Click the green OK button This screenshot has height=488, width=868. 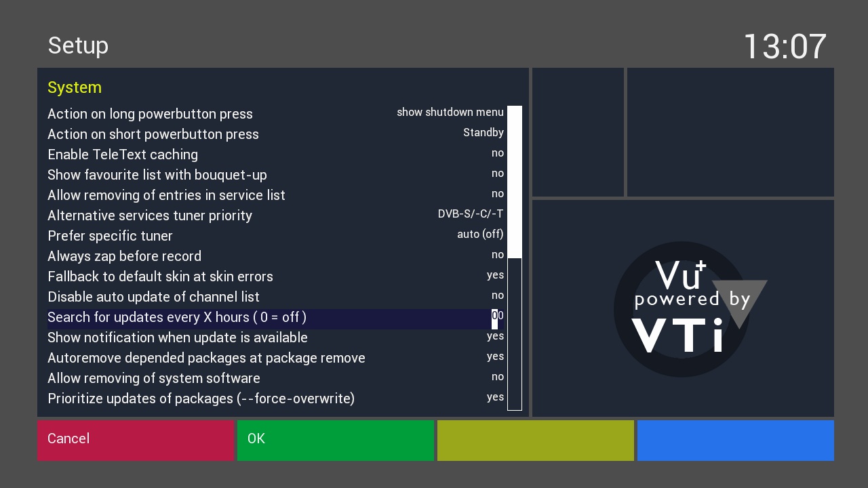pyautogui.click(x=336, y=441)
